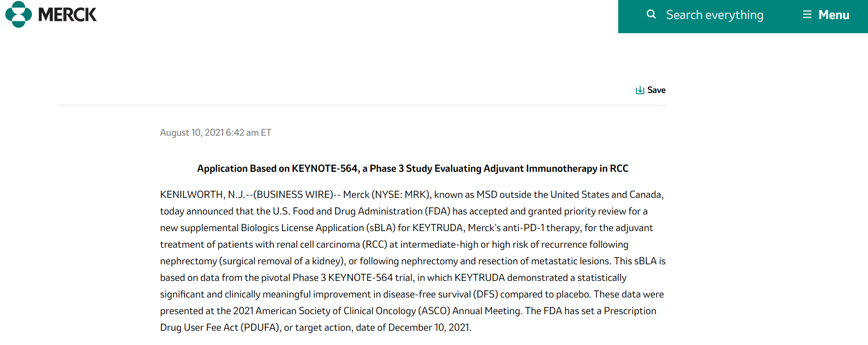Open the Menu label in header
868x345 pixels.
pyautogui.click(x=834, y=15)
